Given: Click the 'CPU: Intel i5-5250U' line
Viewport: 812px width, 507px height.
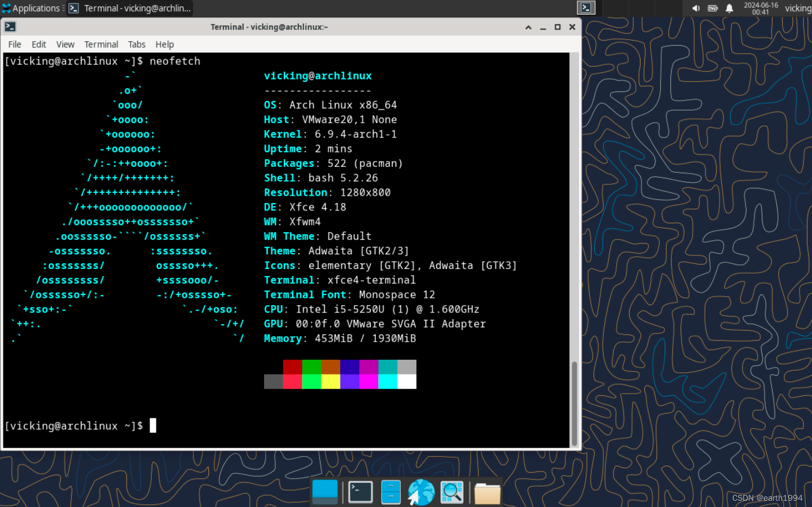Looking at the screenshot, I should tap(371, 309).
